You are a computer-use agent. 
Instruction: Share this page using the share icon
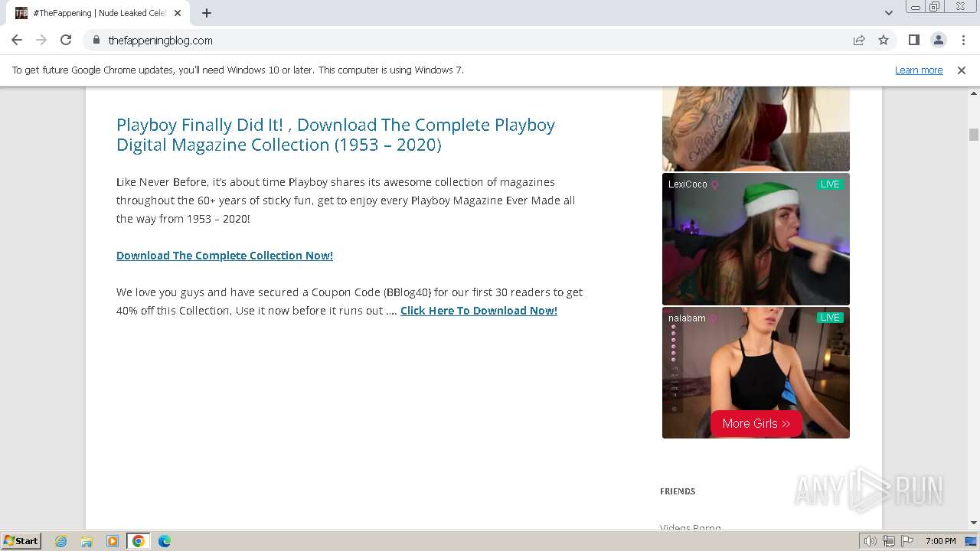[859, 40]
